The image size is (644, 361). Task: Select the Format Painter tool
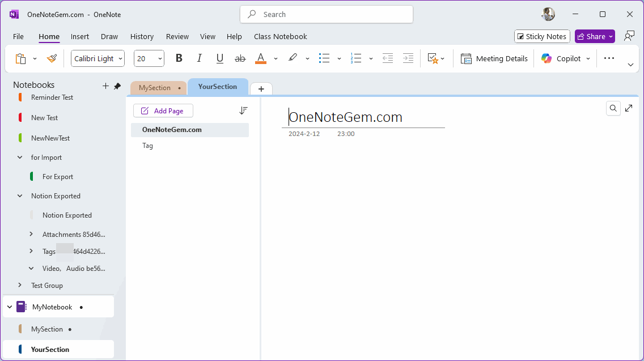point(52,59)
